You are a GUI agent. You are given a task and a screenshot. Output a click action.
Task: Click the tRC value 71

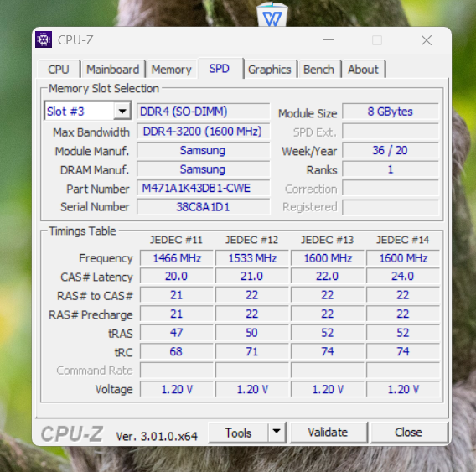[252, 352]
